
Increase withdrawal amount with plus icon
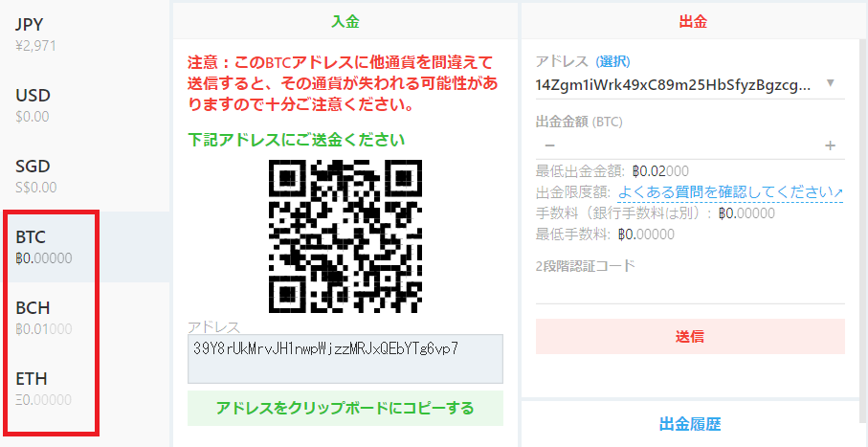(x=830, y=145)
